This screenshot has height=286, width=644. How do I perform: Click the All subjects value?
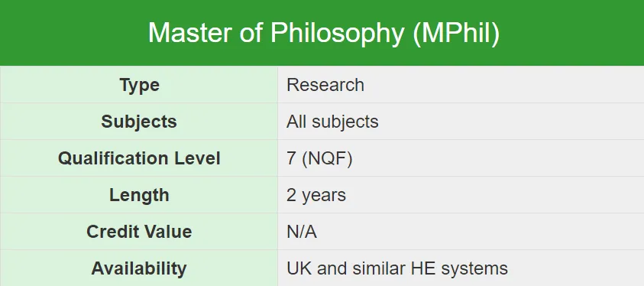pos(332,122)
